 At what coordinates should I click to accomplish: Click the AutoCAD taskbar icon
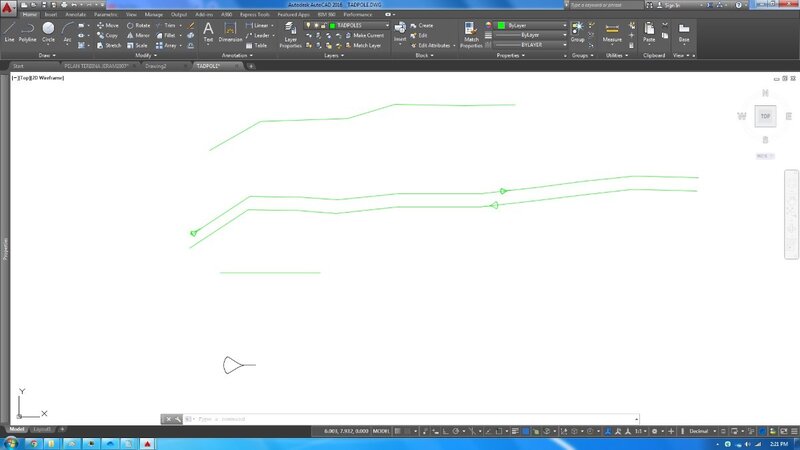(147, 443)
